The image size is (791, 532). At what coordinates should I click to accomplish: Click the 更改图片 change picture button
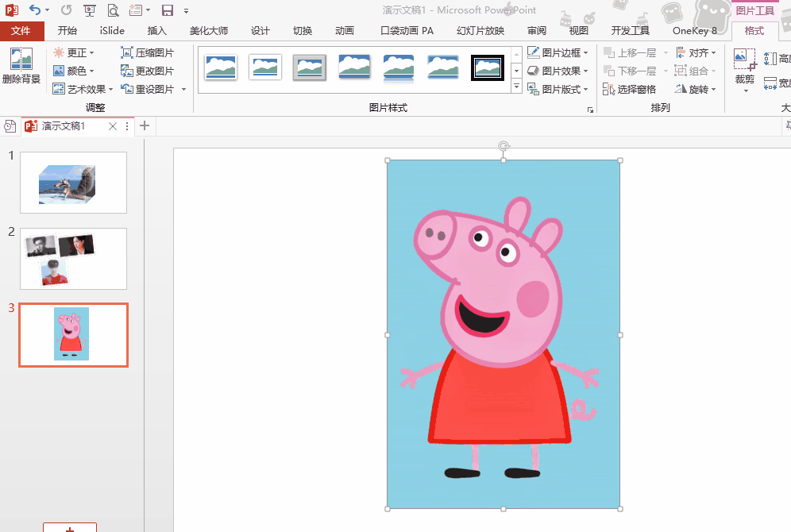[x=147, y=71]
